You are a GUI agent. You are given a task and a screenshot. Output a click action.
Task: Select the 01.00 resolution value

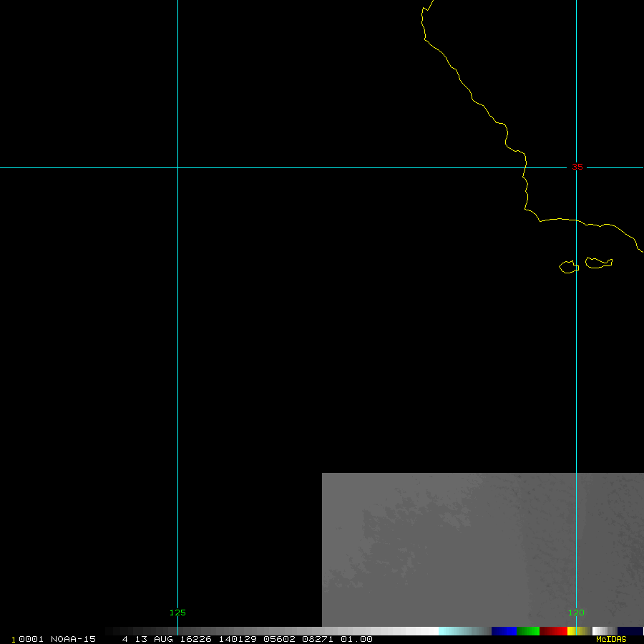356,639
